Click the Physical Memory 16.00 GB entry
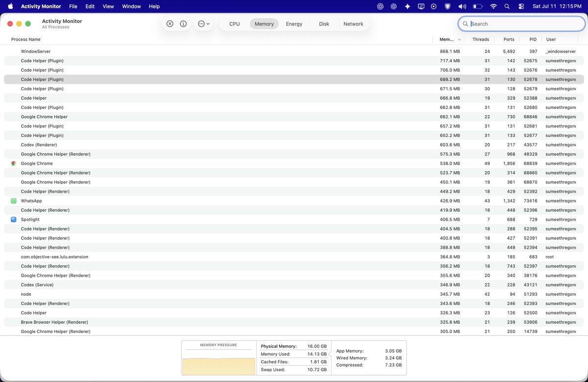The width and height of the screenshot is (588, 382). coord(294,346)
